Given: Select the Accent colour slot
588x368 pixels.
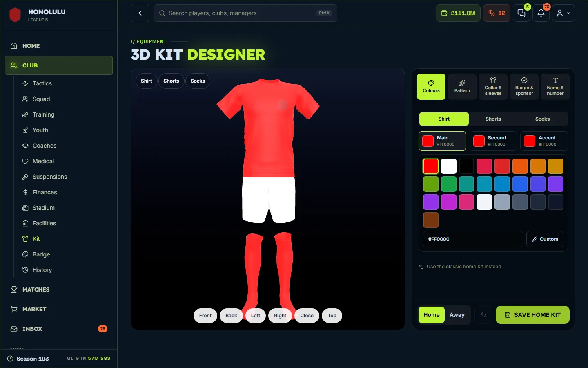Looking at the screenshot, I should click(x=544, y=141).
